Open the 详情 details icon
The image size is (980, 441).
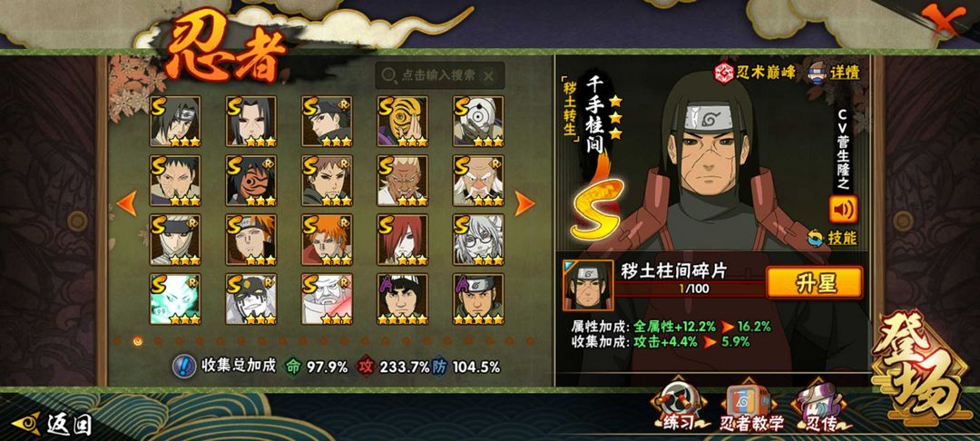tap(818, 72)
